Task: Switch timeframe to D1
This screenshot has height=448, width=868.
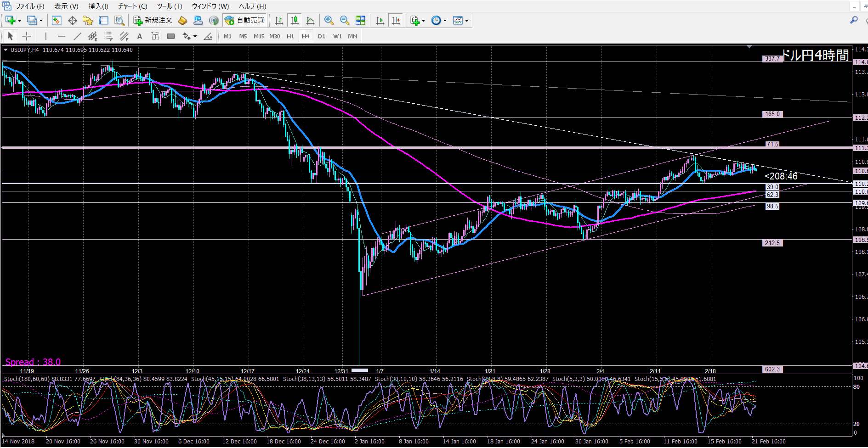Action: point(321,36)
